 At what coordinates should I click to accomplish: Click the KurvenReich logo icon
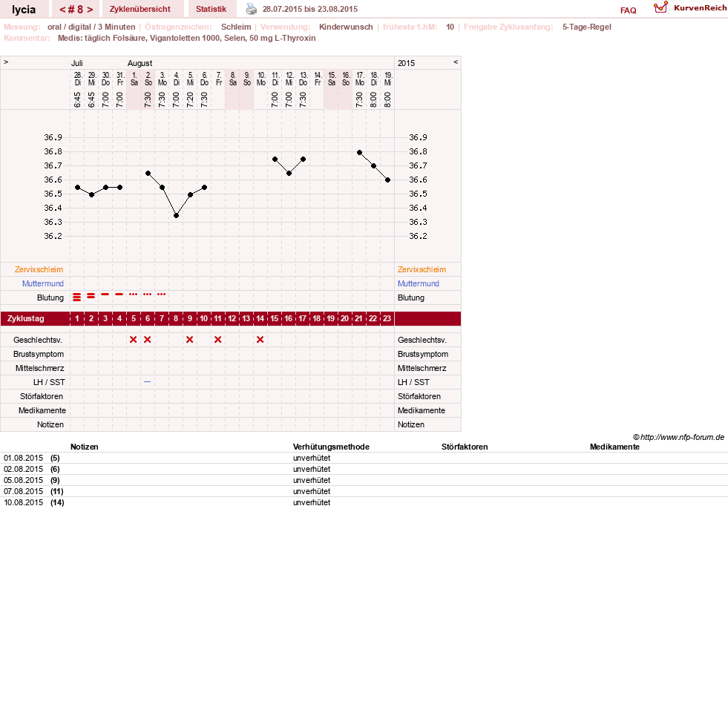(x=660, y=7)
